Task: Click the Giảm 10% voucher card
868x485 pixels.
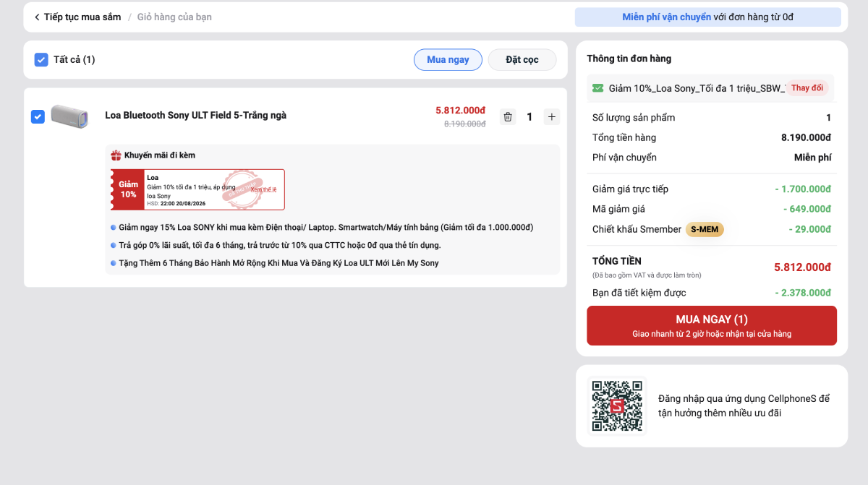Action: tap(197, 189)
